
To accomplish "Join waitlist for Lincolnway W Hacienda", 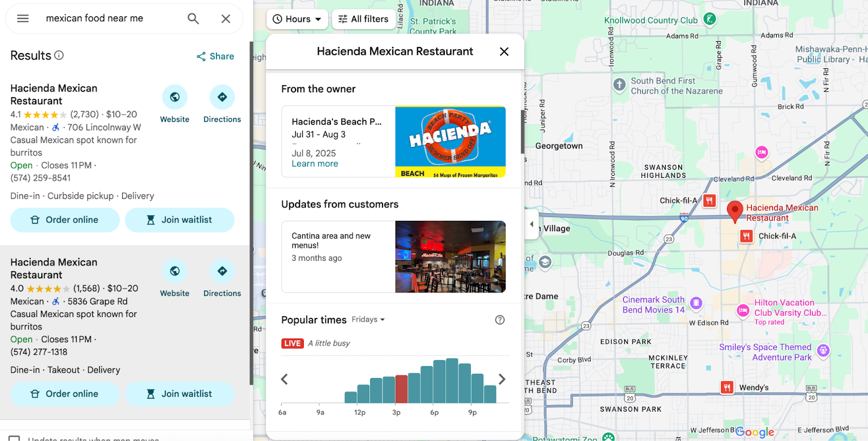I will [x=180, y=220].
